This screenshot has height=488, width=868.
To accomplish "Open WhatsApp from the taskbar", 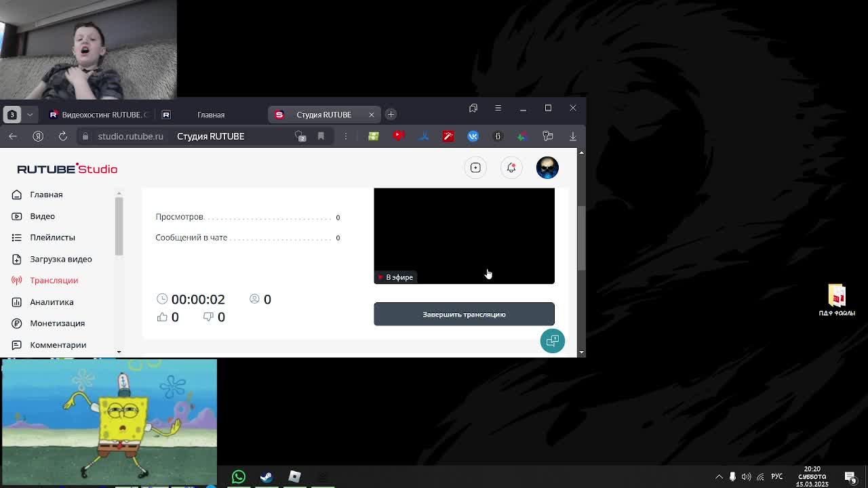I will pos(238,476).
